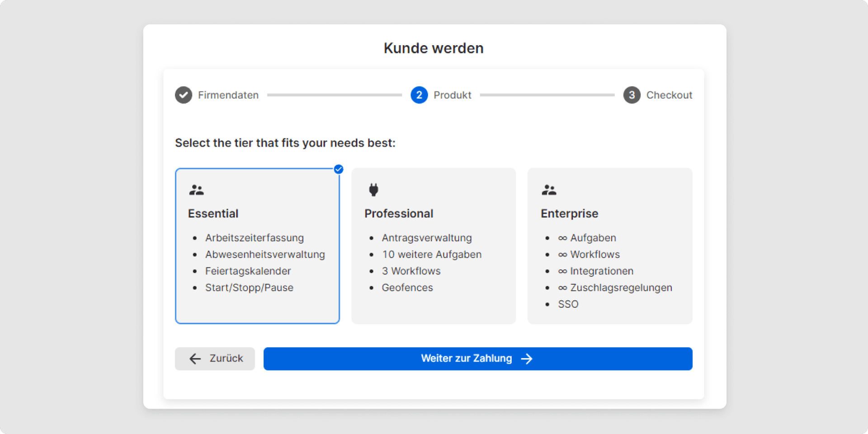Click the SSO feature item on Enterprise card
Image resolution: width=868 pixels, height=434 pixels.
568,304
